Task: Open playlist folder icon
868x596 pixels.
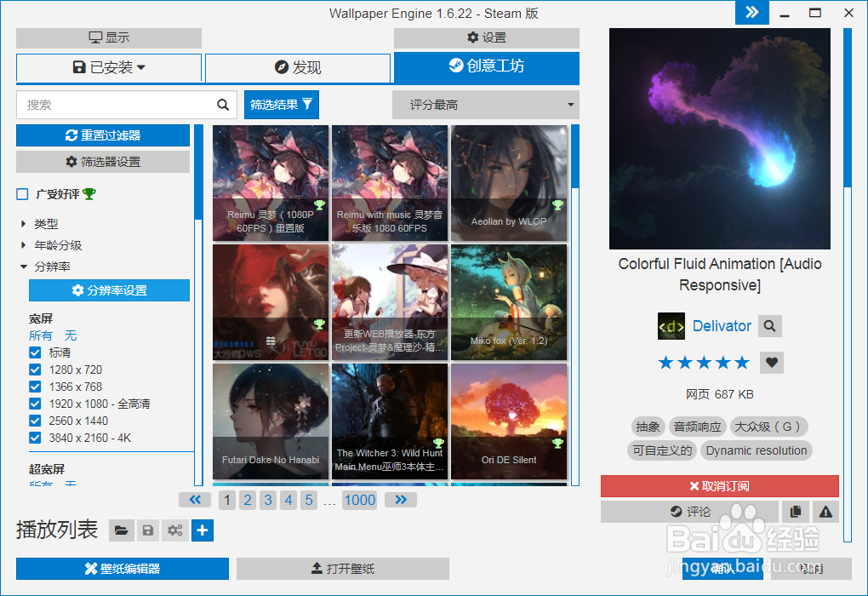Action: pyautogui.click(x=121, y=530)
